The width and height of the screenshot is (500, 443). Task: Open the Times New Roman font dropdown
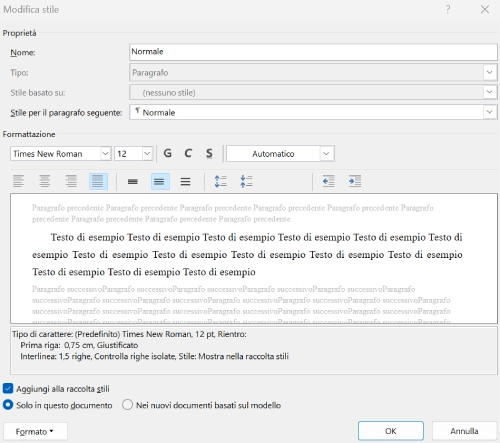pos(105,154)
